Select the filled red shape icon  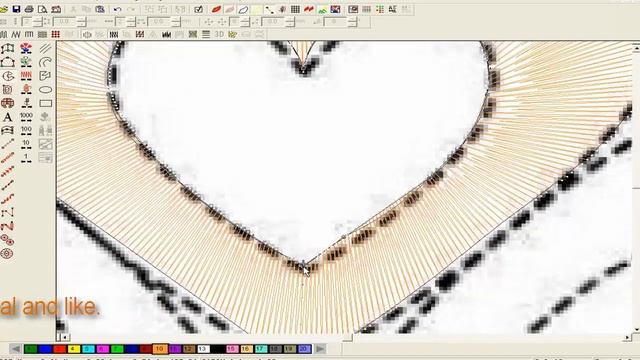pyautogui.click(x=216, y=9)
